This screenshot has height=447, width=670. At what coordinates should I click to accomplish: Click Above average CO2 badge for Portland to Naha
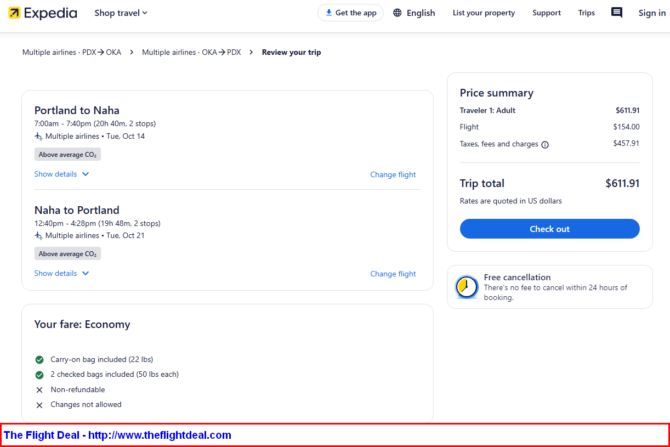click(x=68, y=154)
